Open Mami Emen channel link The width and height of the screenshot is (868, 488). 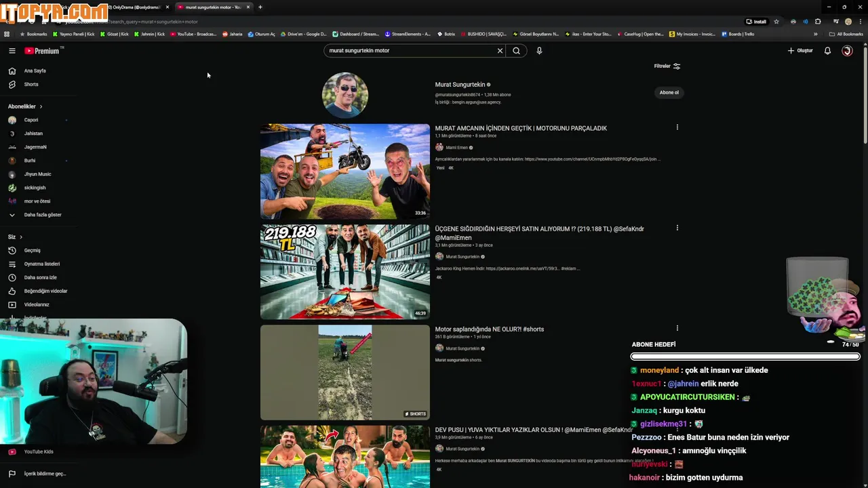point(456,148)
